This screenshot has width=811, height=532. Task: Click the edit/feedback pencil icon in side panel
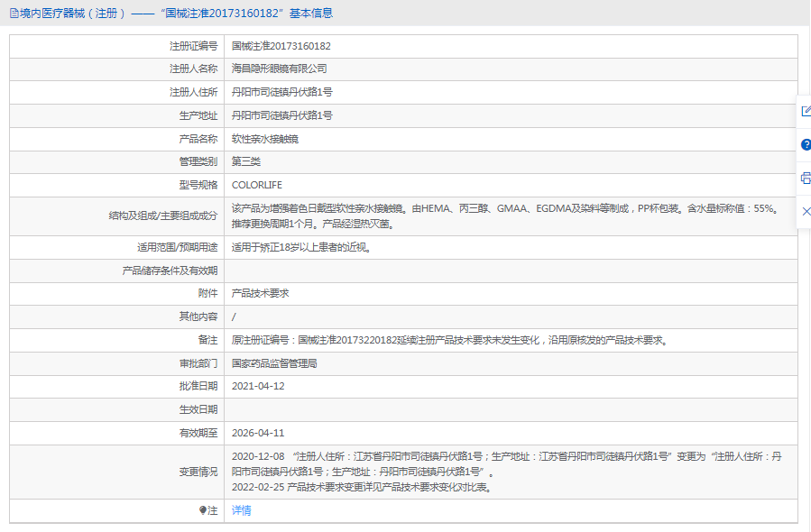[805, 111]
